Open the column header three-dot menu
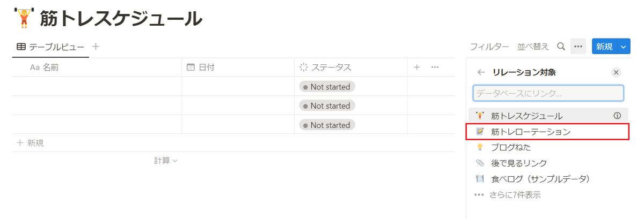The height and width of the screenshot is (219, 644). tap(435, 67)
